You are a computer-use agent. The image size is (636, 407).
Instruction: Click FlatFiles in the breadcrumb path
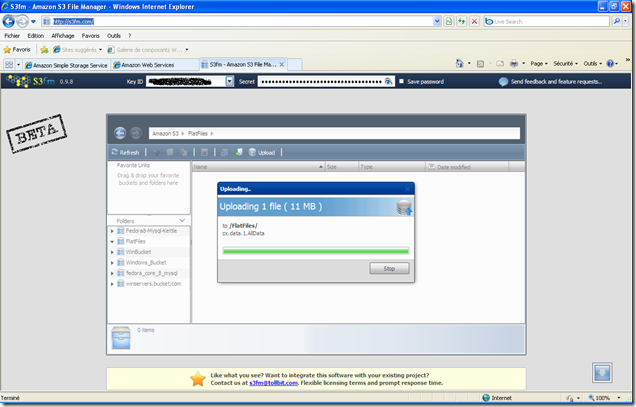click(x=198, y=133)
